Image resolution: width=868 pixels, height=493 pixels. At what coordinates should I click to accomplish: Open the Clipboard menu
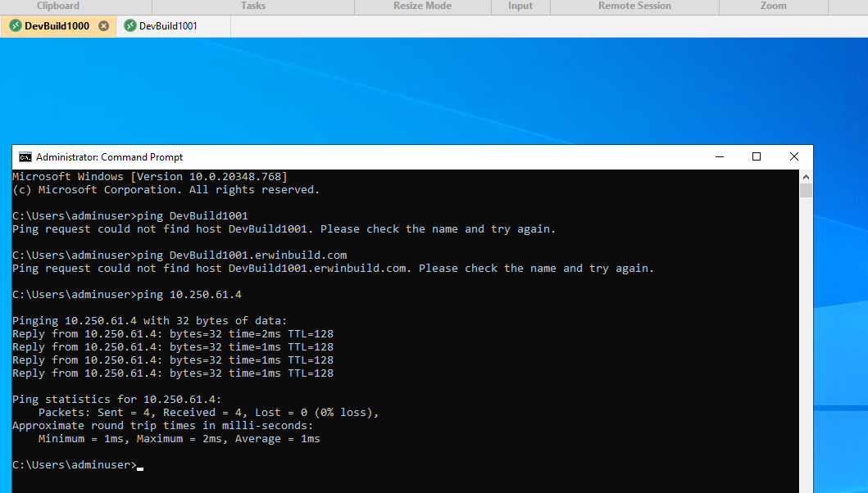(57, 6)
